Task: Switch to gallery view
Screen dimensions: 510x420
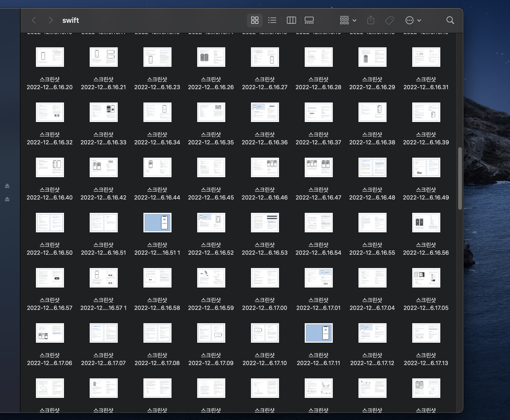Action: [x=309, y=20]
